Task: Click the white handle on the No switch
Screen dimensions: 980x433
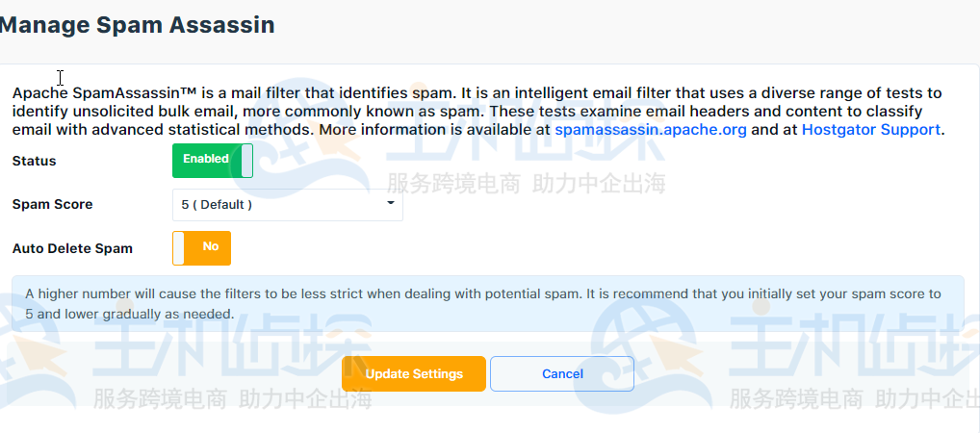Action: (x=179, y=248)
